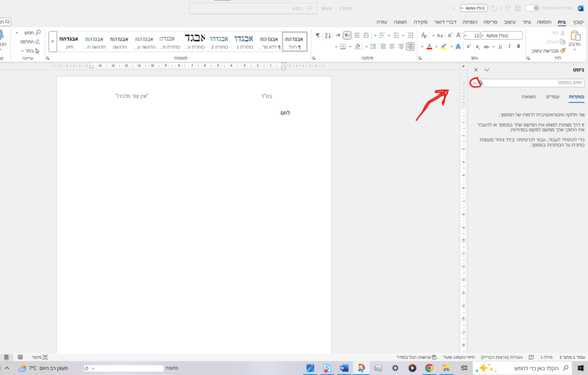This screenshot has height=375, width=588.
Task: Toggle the show paragraph marks icon
Action: point(318,35)
